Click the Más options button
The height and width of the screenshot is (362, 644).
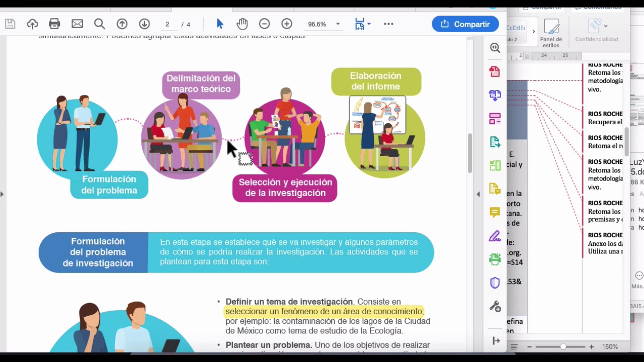click(x=638, y=280)
